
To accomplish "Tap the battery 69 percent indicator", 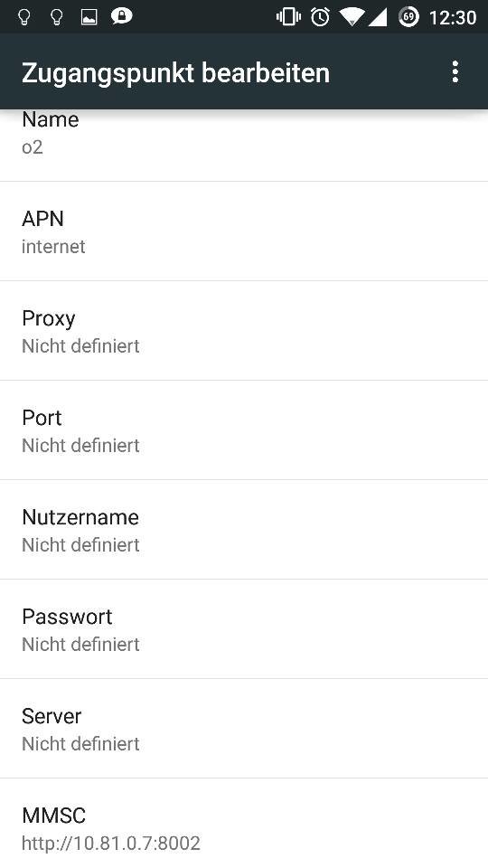I will click(408, 17).
